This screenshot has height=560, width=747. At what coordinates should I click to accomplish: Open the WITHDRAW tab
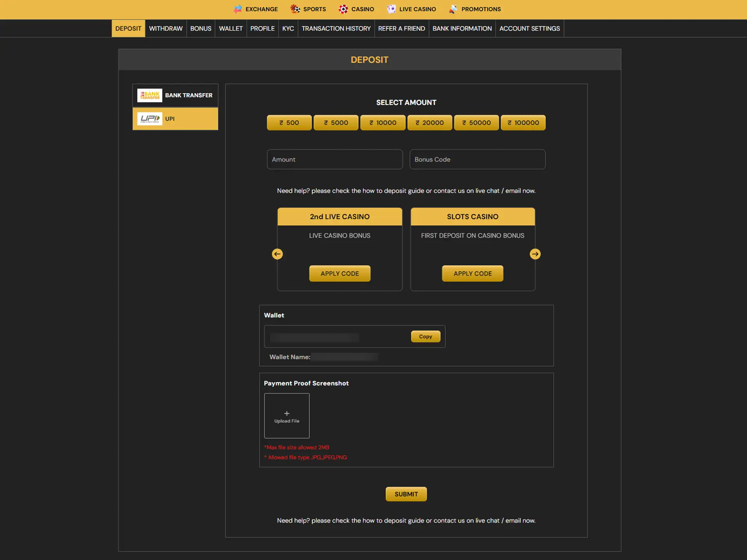click(x=165, y=28)
